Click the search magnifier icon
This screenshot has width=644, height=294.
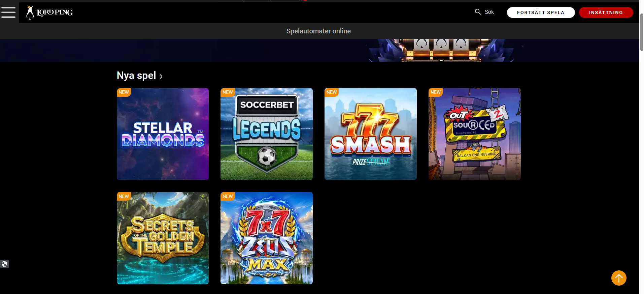[478, 12]
